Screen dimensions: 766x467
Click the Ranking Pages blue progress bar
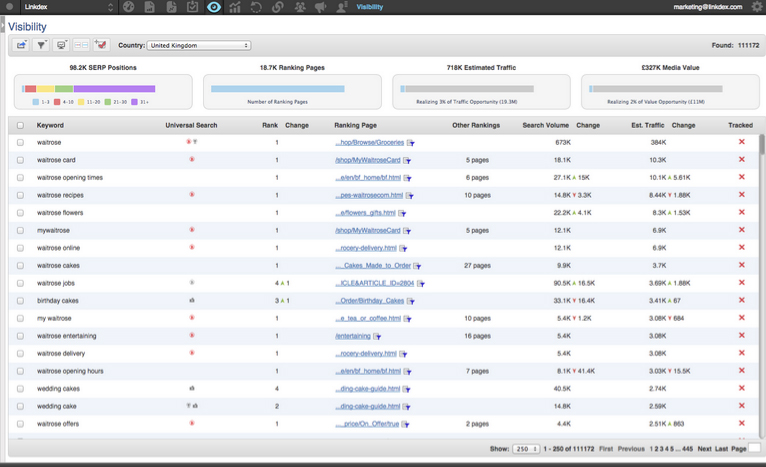tap(277, 89)
